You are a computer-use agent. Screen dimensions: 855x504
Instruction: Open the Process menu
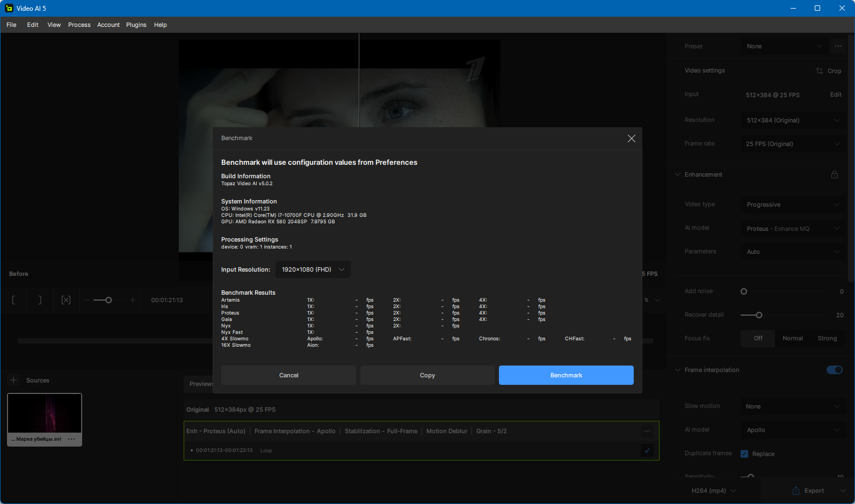click(79, 25)
